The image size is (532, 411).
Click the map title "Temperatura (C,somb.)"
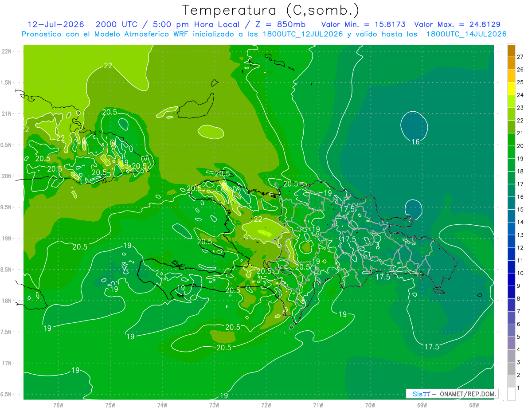(271, 10)
